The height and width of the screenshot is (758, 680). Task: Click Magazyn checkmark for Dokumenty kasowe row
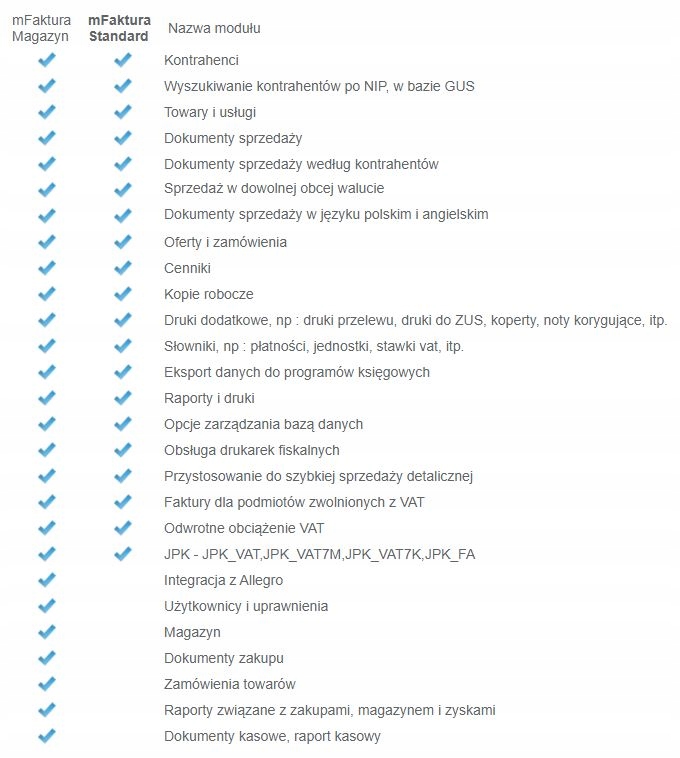[46, 736]
